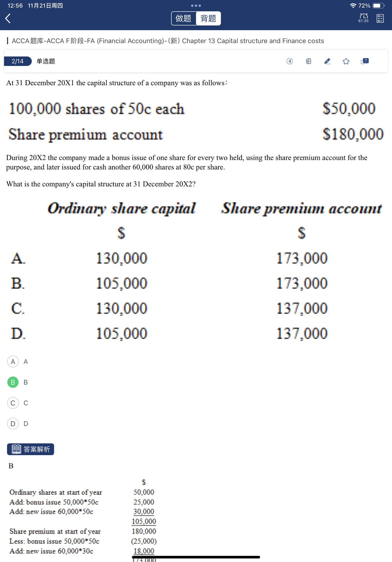Open the answer sheet checklist icon

pos(380,18)
